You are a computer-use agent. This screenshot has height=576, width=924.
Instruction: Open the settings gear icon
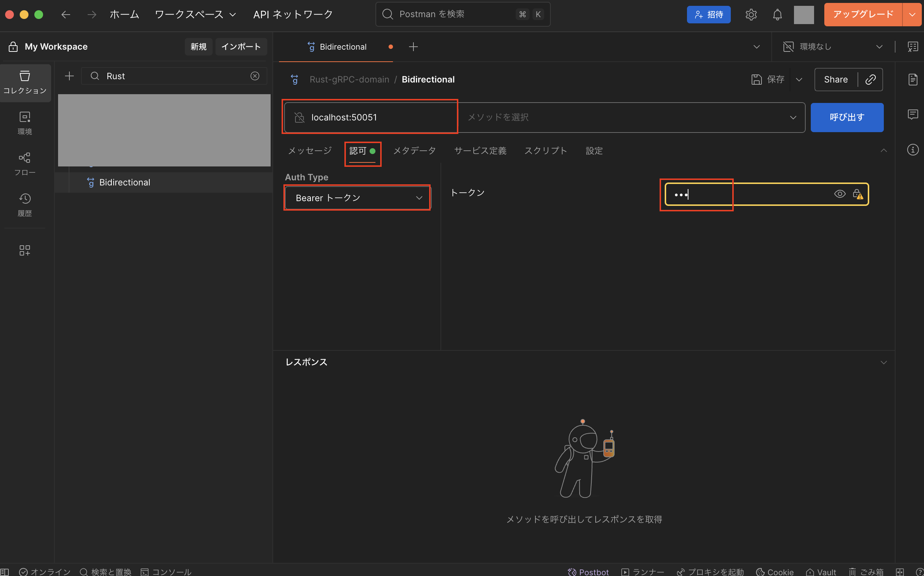pos(751,15)
